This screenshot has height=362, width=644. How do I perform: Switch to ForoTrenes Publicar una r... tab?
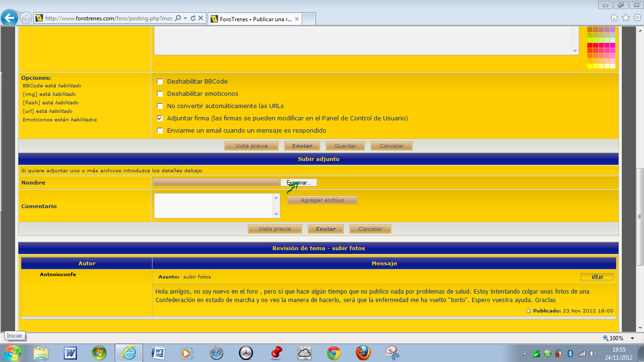255,19
